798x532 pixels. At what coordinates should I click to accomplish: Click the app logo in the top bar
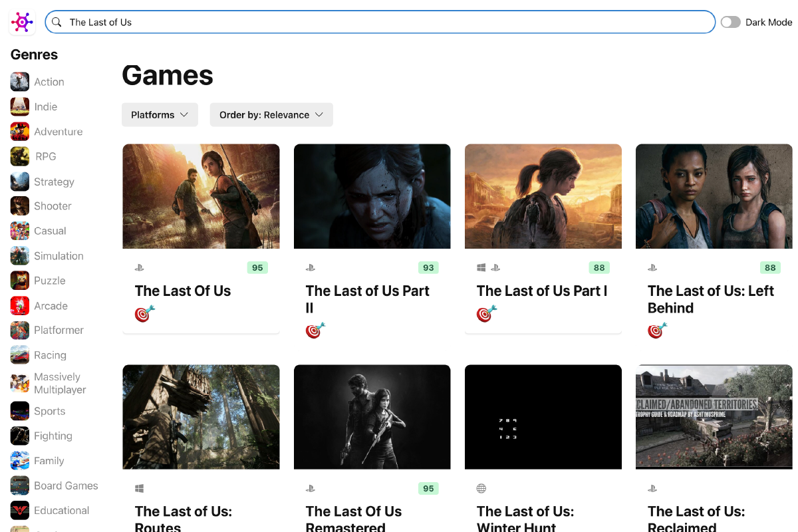click(22, 22)
